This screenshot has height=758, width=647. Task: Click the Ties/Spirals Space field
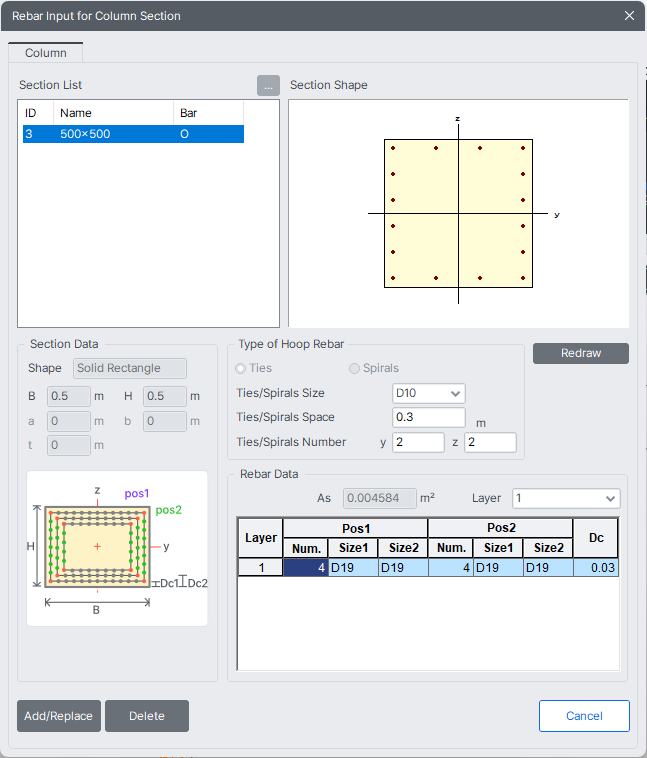(x=428, y=417)
